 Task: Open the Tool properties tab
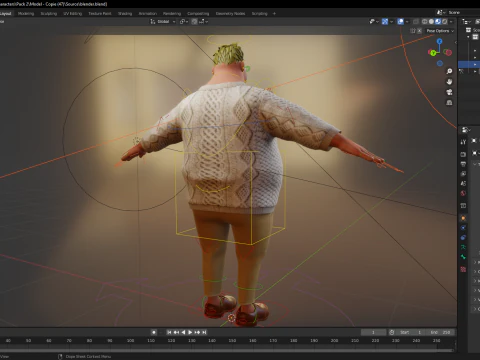pos(463,142)
